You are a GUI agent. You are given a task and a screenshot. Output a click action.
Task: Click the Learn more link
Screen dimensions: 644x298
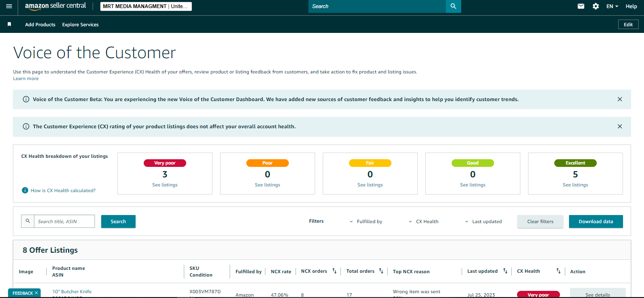[26, 78]
